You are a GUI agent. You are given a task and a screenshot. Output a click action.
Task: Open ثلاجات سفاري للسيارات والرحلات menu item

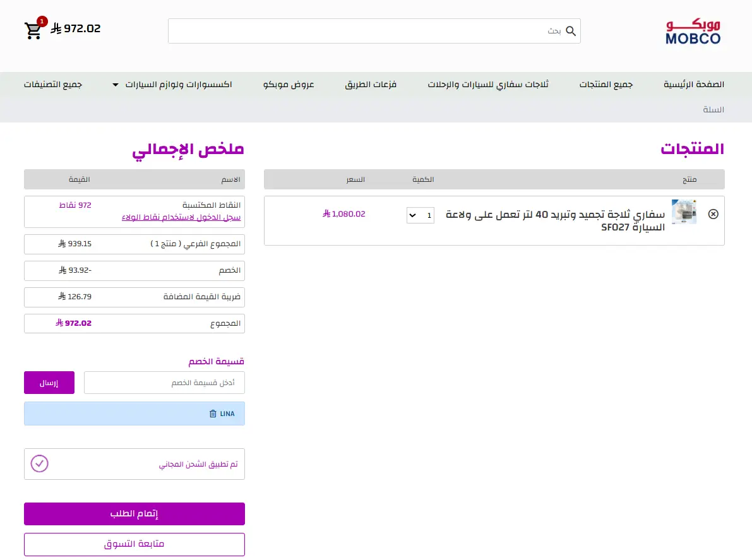487,85
